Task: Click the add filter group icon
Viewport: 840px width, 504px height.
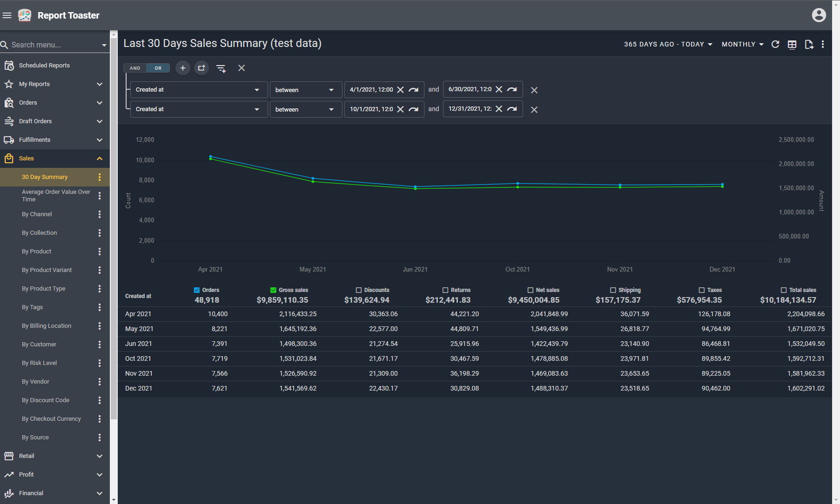Action: tap(202, 68)
